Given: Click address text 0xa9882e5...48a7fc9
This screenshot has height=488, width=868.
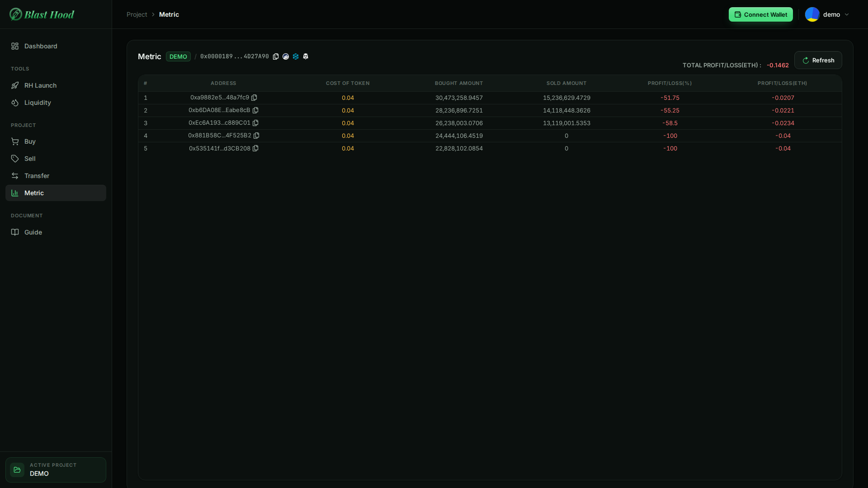Looking at the screenshot, I should 220,98.
